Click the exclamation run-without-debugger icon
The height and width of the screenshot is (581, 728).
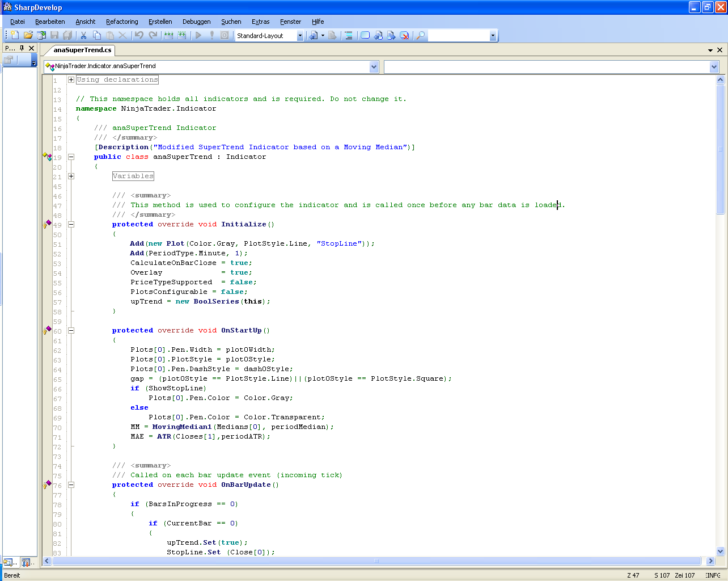tap(211, 35)
